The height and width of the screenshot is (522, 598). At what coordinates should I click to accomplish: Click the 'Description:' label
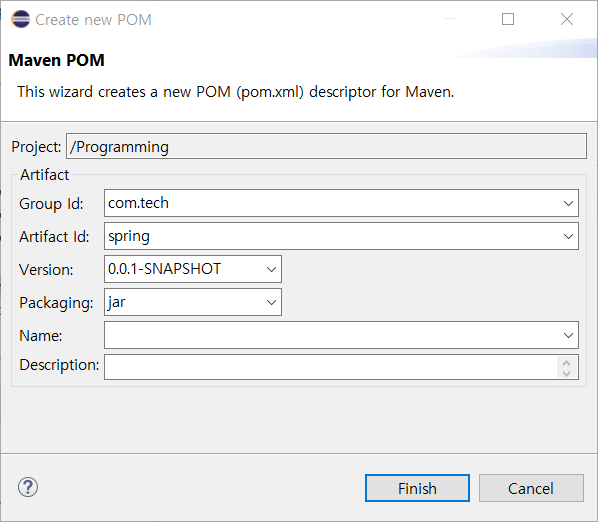[x=59, y=365]
